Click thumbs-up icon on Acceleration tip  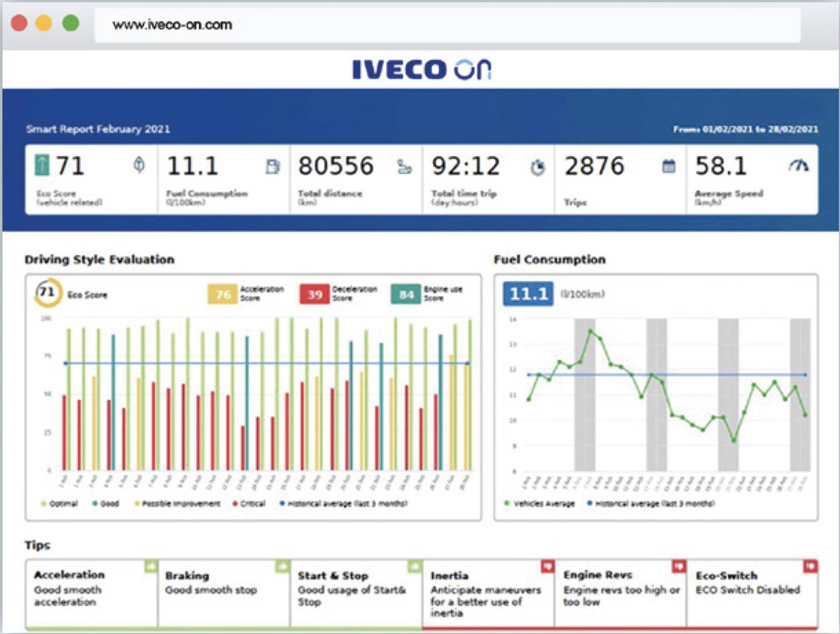(x=151, y=565)
